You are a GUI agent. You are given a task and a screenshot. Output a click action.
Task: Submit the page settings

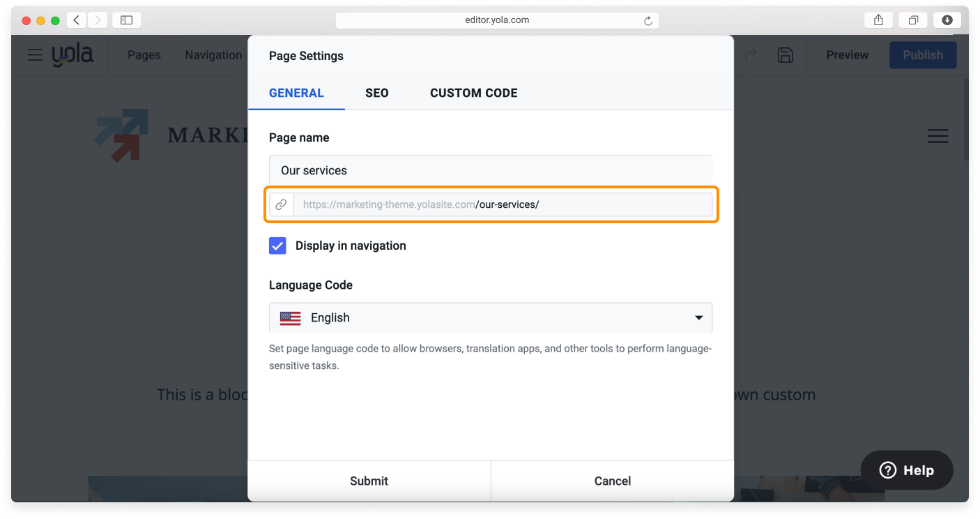coord(369,481)
